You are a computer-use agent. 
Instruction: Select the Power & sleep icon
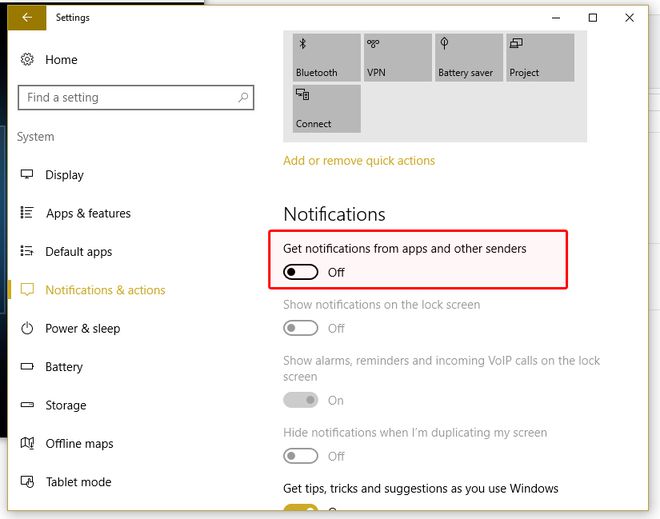click(x=27, y=328)
